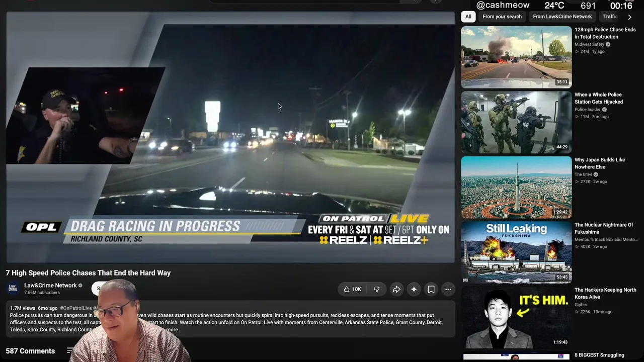Visit the Law&Crime Network channel name
This screenshot has height=362, width=644.
pos(50,285)
